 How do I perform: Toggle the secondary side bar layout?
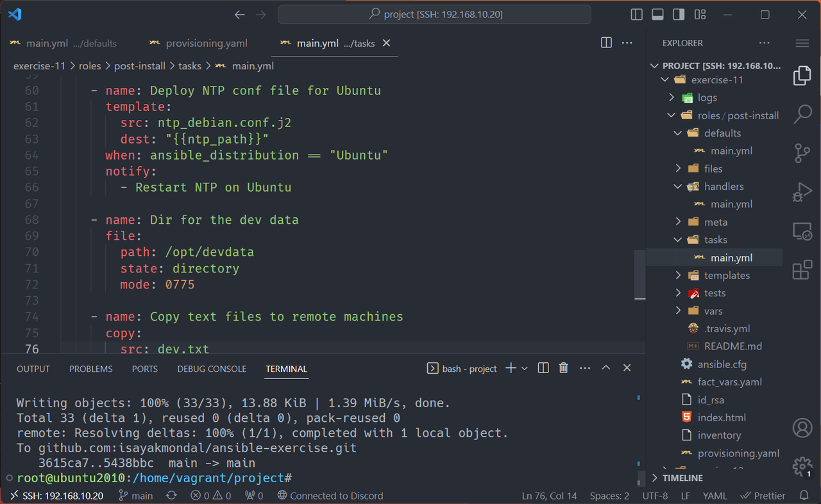(679, 14)
